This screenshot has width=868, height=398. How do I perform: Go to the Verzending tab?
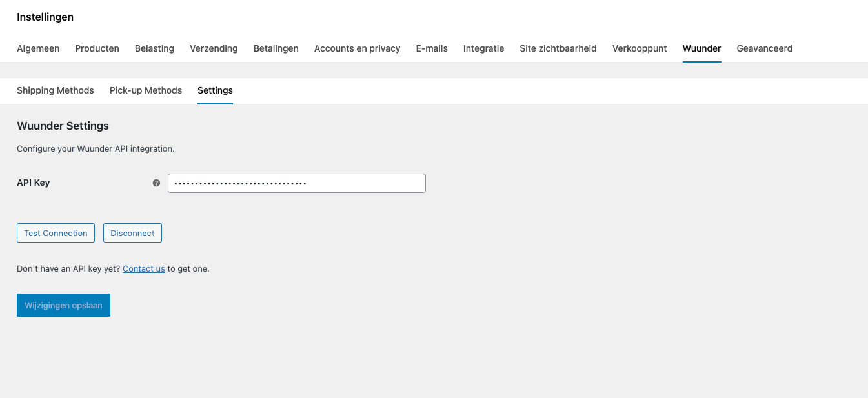(214, 48)
